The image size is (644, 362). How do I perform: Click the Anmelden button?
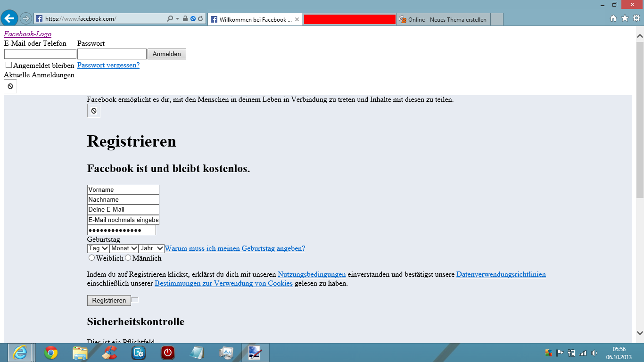(x=167, y=54)
